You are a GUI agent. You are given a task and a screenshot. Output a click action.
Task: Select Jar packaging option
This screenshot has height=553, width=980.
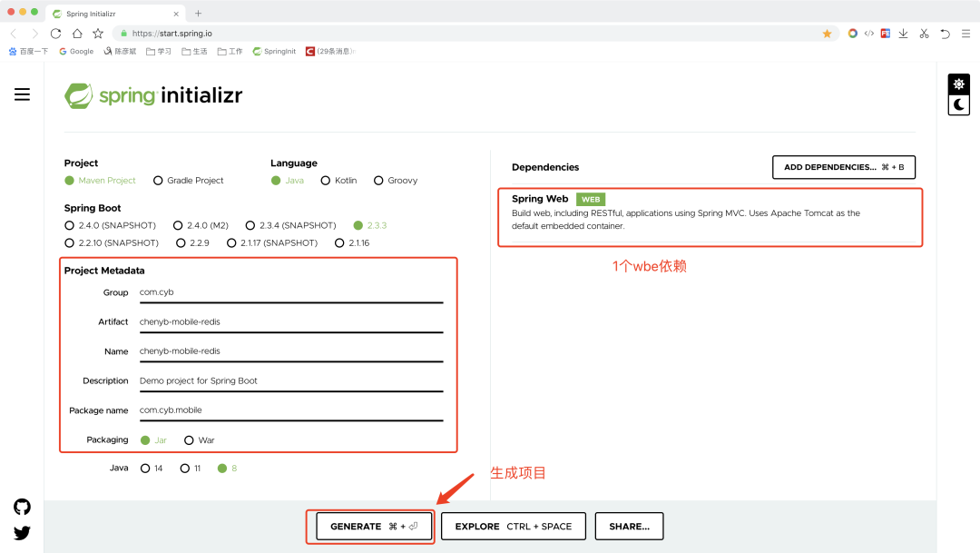click(x=153, y=440)
